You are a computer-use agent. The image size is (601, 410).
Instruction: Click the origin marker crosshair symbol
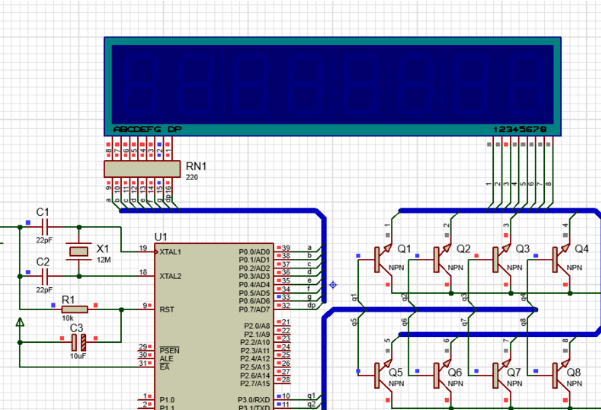click(333, 285)
